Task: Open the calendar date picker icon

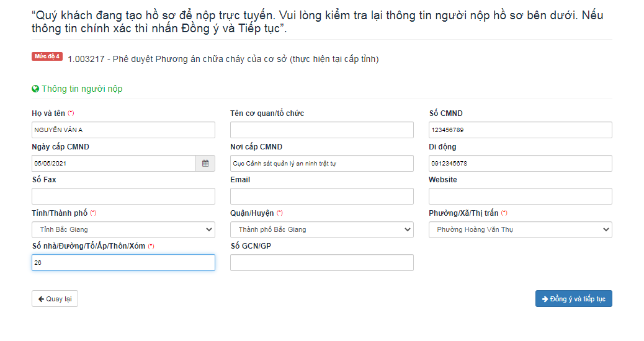Action: pyautogui.click(x=205, y=163)
